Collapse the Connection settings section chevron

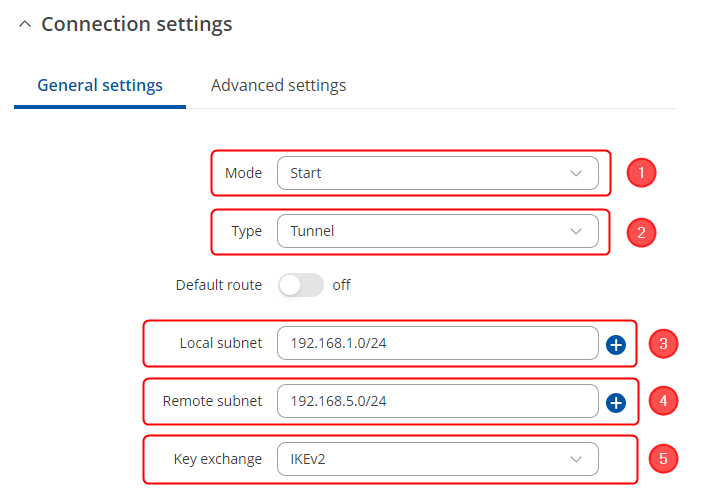pyautogui.click(x=24, y=25)
